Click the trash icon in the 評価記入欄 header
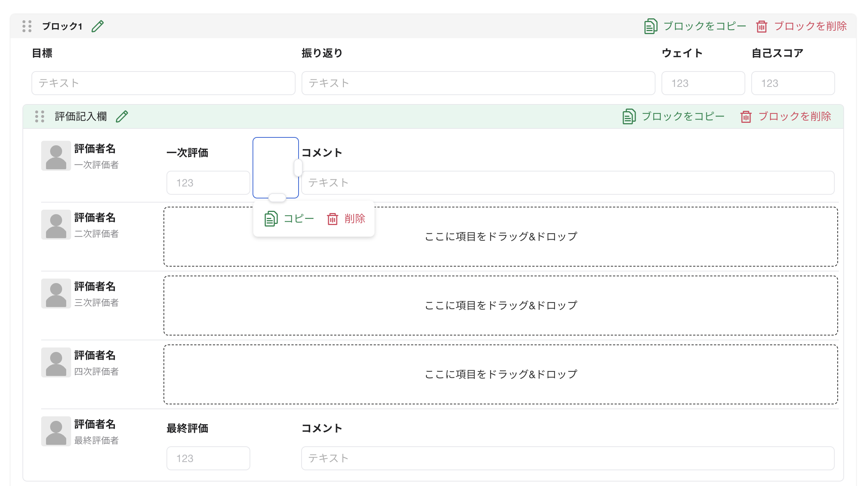Screen dimensions: 868x486 746,116
